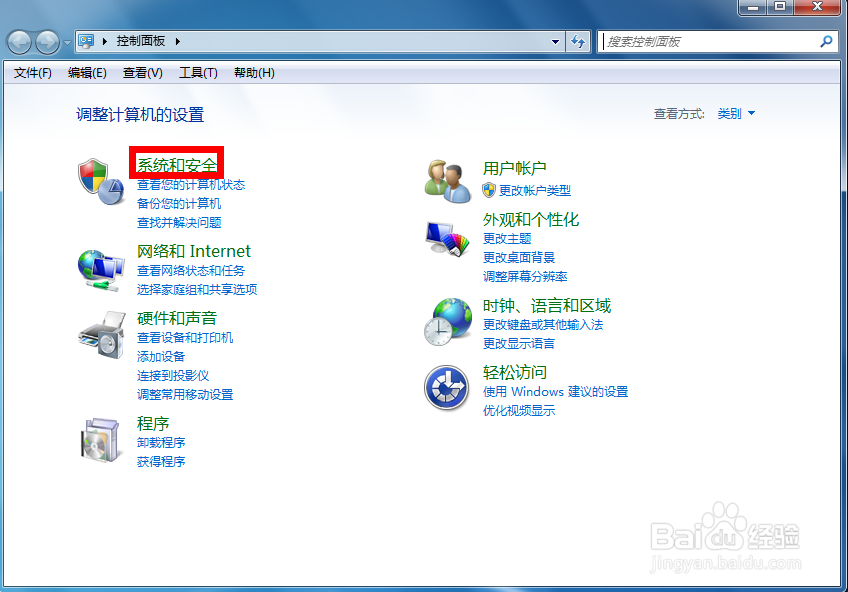Screen dimensions: 848x592
Task: Open the 硬件和声音 printer icon
Action: (102, 335)
